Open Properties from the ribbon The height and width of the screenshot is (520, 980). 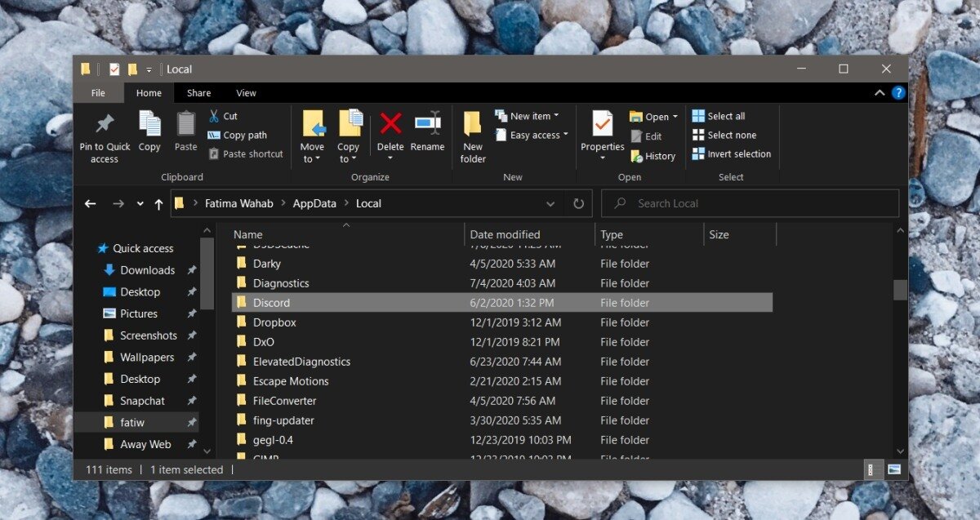pos(603,125)
